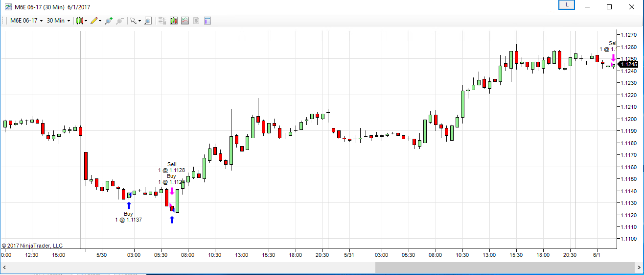
Task: Click the 5/30 date label on time axis
Action: (102, 255)
